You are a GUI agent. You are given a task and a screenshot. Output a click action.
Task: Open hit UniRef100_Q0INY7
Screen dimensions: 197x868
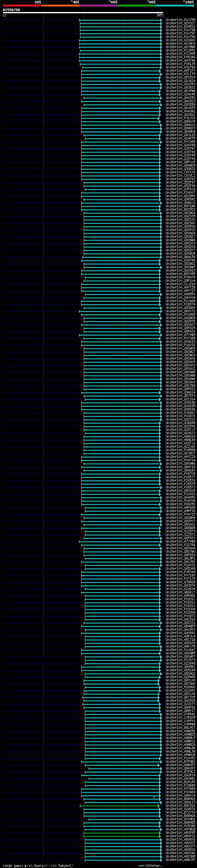[x=180, y=453]
